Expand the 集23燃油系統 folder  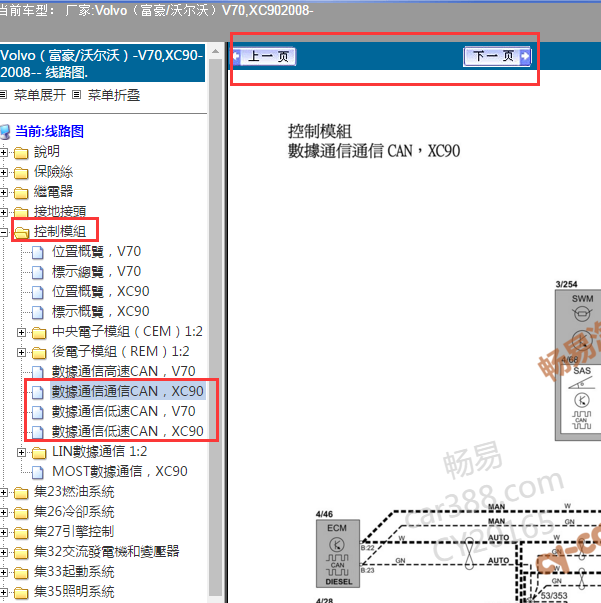click(x=4, y=492)
